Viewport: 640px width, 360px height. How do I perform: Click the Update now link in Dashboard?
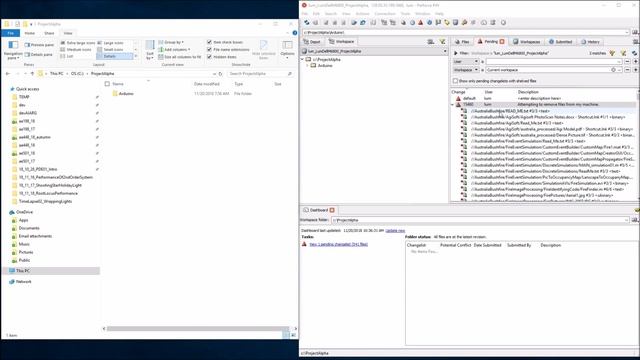pyautogui.click(x=396, y=231)
